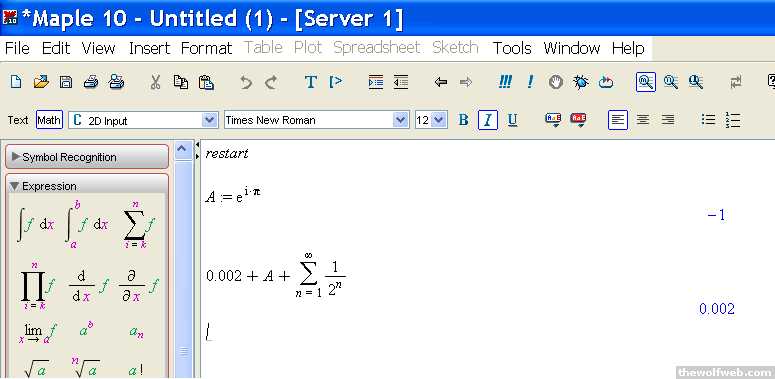Insert text with the T icon
Screen dimensions: 775x379
pos(310,82)
